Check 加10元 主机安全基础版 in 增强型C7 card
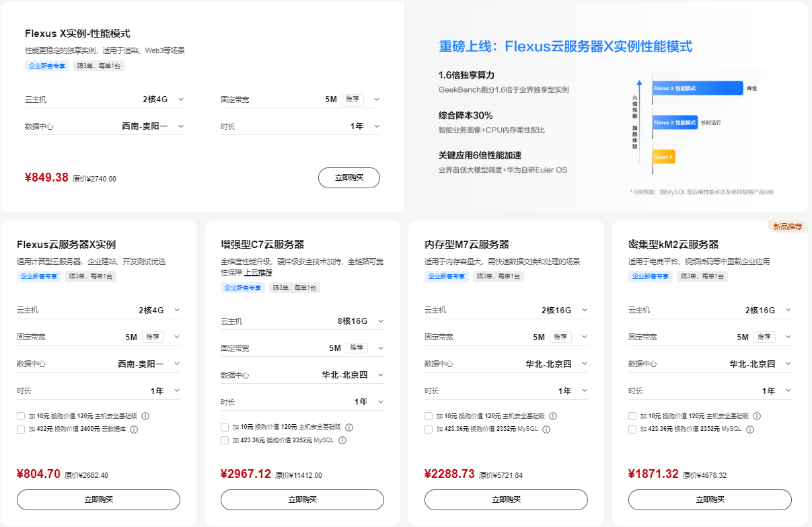 pyautogui.click(x=225, y=428)
